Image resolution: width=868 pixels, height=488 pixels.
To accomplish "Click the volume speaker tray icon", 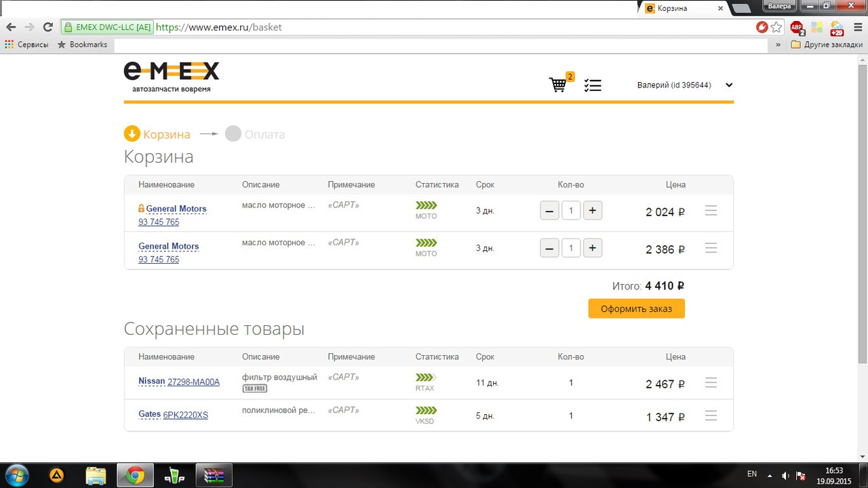I will 785,475.
